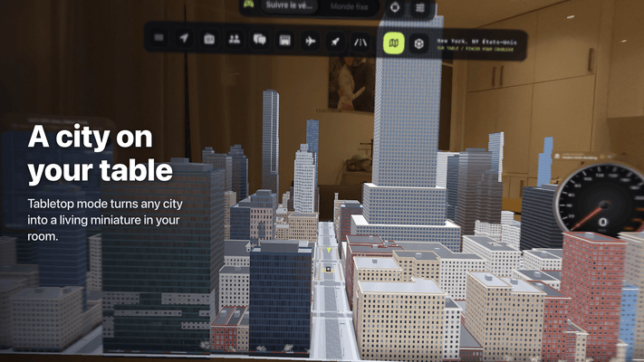Select the airplane mode icon

[x=311, y=41]
